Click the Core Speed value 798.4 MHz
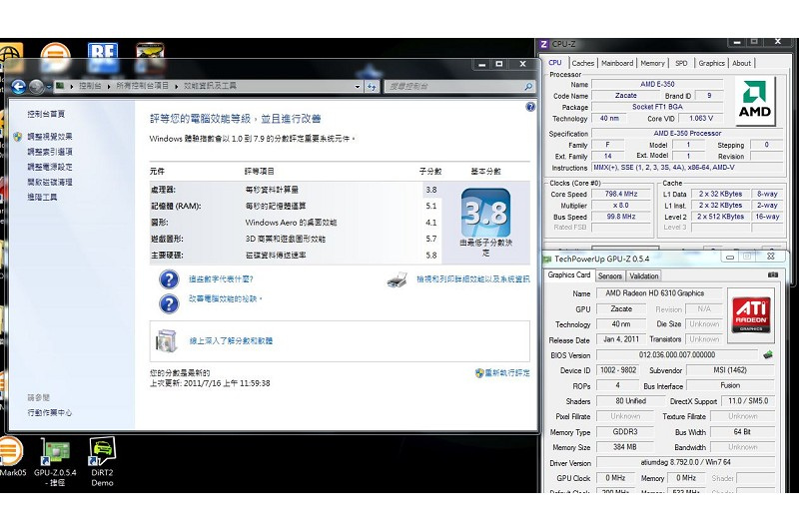 621,194
